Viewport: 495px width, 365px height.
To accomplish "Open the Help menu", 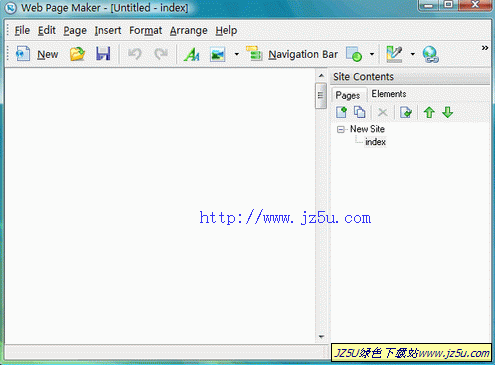I will 226,31.
